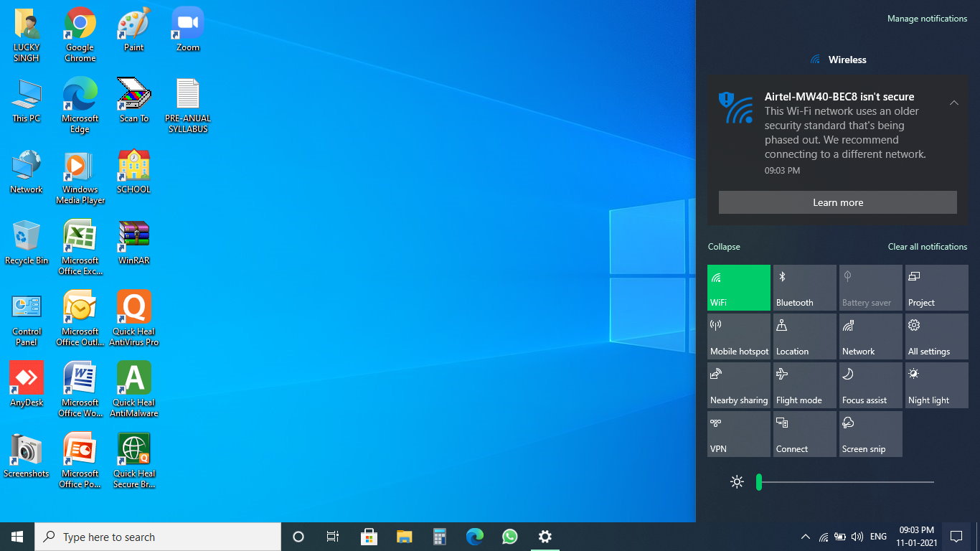Open the Paint desktop shortcut

(134, 30)
